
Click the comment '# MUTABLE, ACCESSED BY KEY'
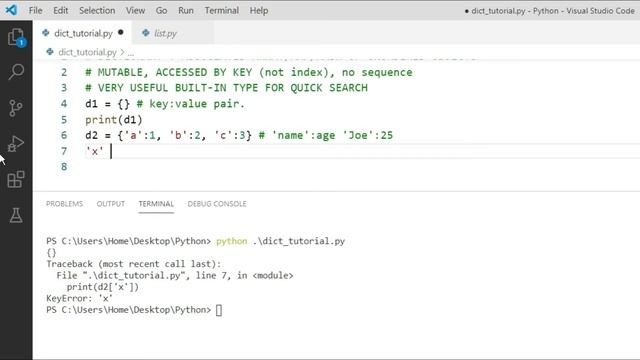coord(169,72)
